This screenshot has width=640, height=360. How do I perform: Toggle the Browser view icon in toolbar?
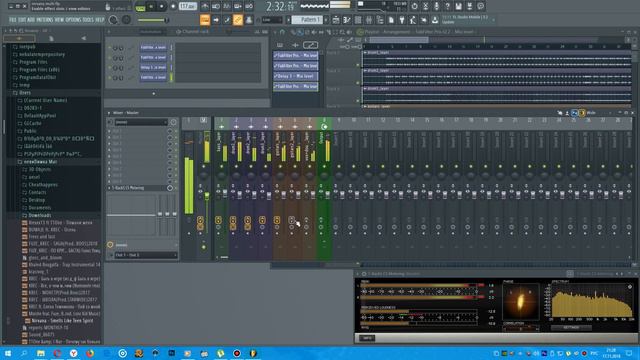(x=380, y=20)
